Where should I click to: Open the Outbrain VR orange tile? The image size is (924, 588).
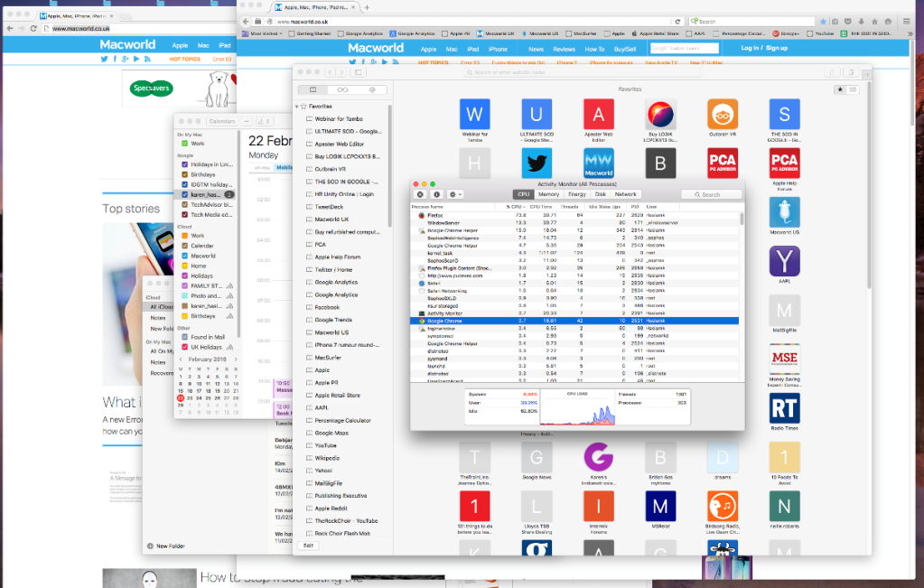723,115
